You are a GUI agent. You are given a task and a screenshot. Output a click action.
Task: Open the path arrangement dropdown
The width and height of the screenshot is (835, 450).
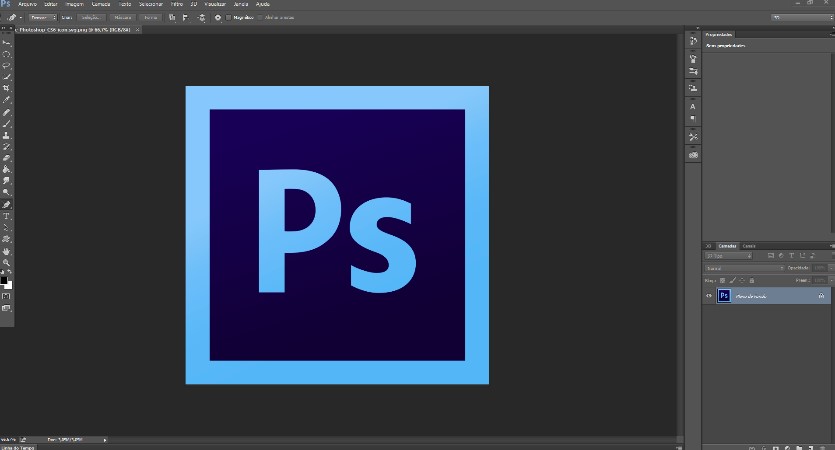tap(201, 18)
